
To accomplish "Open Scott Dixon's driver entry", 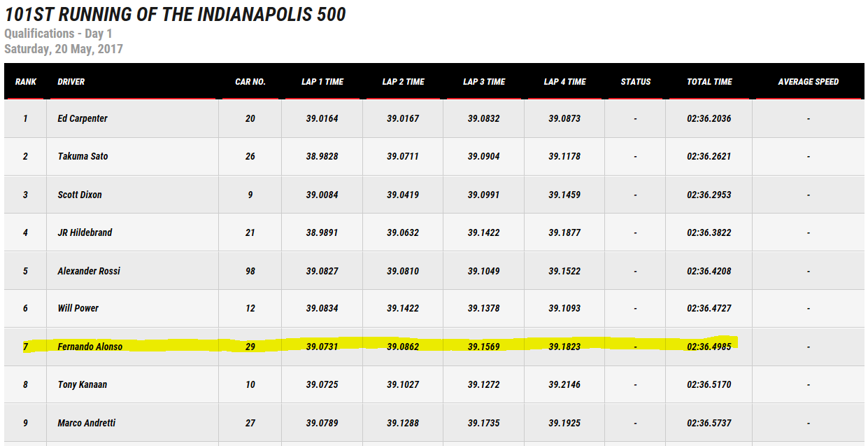I will coord(80,195).
